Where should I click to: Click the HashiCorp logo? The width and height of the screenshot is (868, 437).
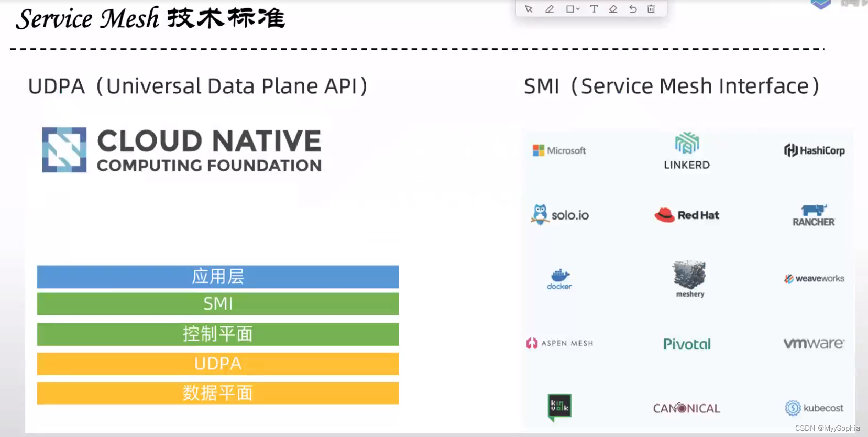814,150
